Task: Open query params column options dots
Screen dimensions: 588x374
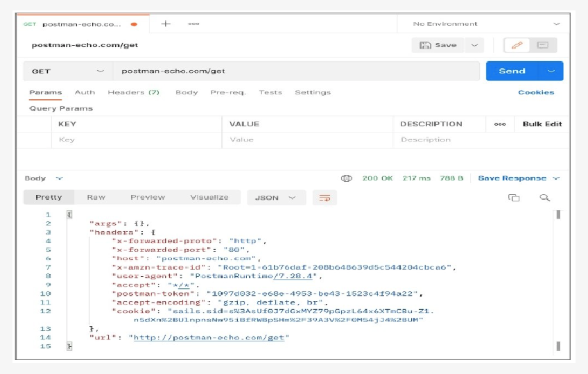Action: tap(500, 124)
